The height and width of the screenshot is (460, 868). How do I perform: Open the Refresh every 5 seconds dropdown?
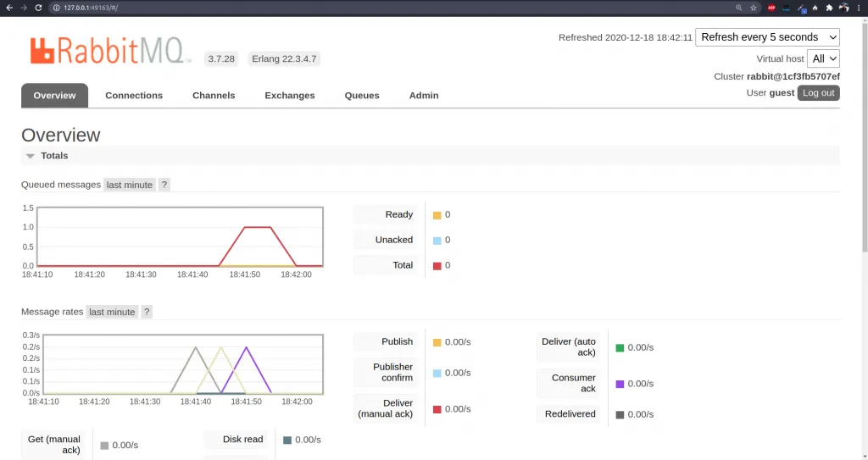(x=767, y=37)
